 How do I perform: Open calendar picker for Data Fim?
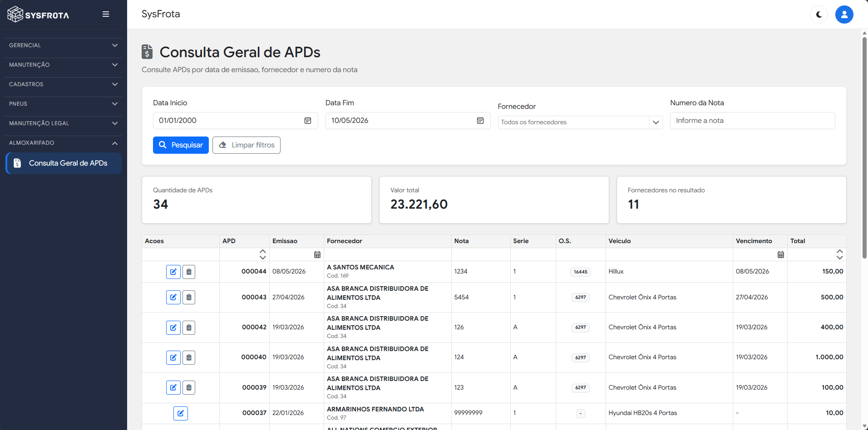(480, 121)
